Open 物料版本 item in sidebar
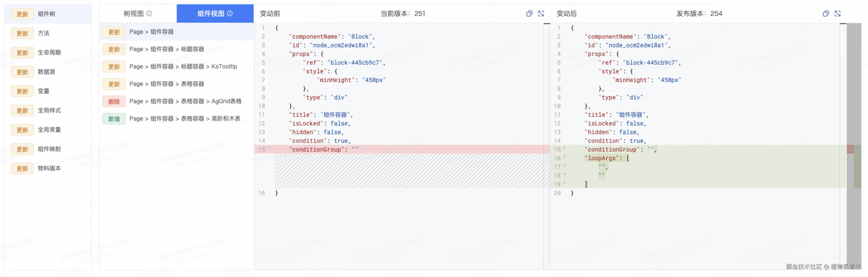This screenshot has width=868, height=277. tap(49, 168)
